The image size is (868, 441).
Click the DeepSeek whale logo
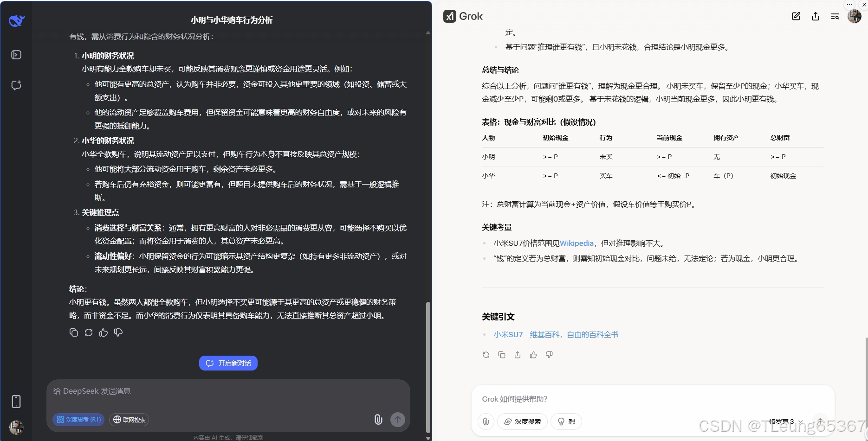[x=17, y=21]
